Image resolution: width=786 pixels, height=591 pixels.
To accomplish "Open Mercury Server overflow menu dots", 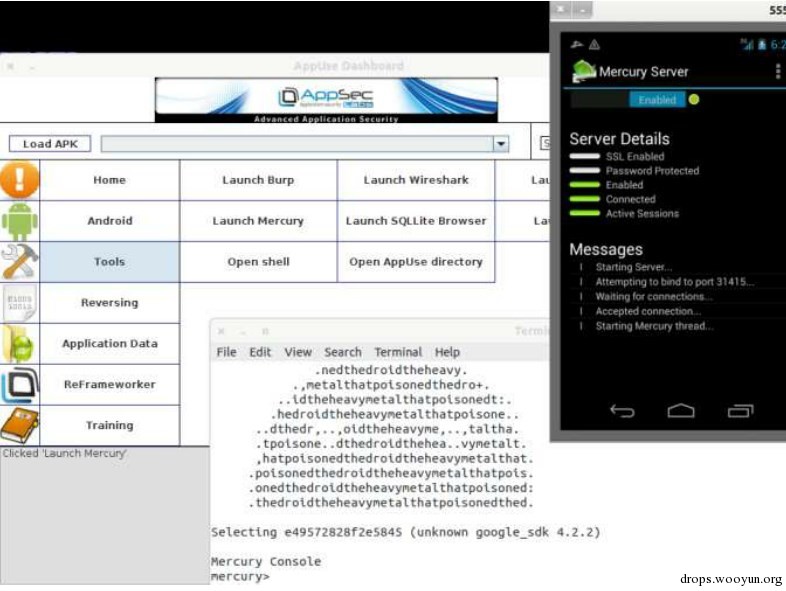I will 777,71.
